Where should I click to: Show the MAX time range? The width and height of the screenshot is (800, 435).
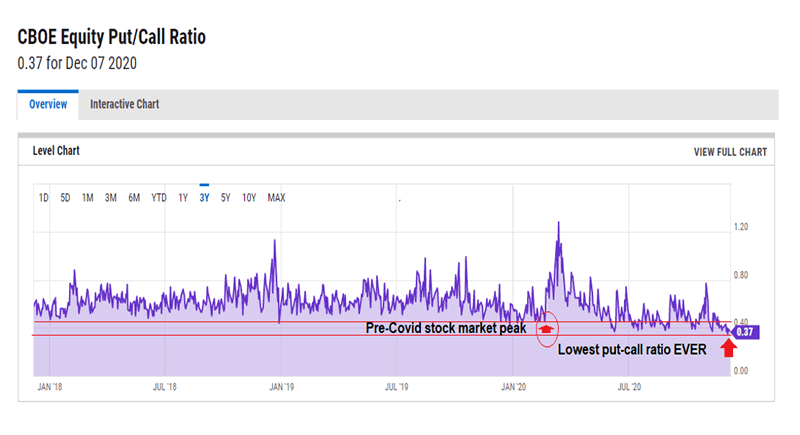click(276, 198)
